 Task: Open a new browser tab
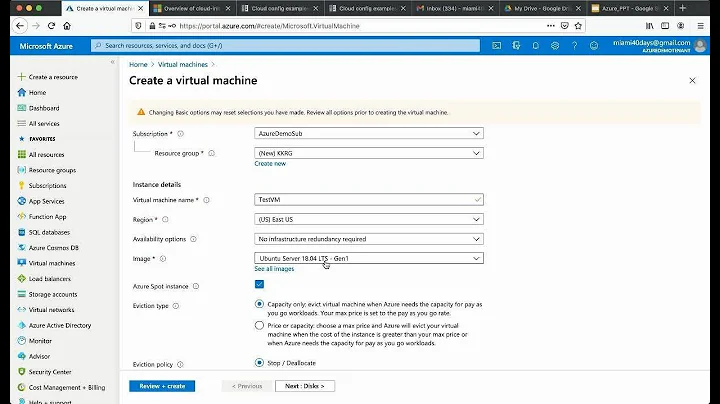(x=682, y=8)
